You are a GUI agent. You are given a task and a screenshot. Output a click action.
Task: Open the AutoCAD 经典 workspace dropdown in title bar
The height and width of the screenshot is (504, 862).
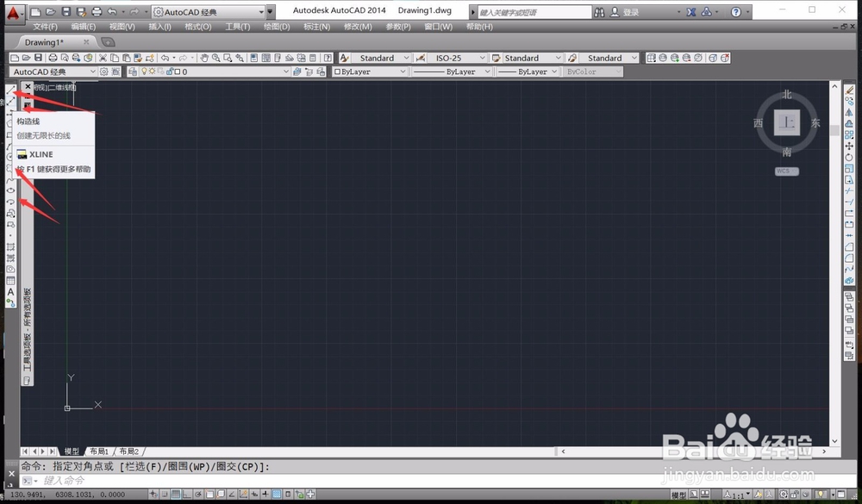[209, 11]
